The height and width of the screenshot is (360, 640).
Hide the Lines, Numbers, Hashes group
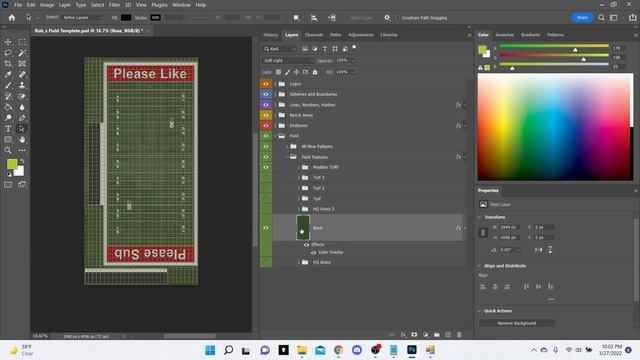point(266,105)
